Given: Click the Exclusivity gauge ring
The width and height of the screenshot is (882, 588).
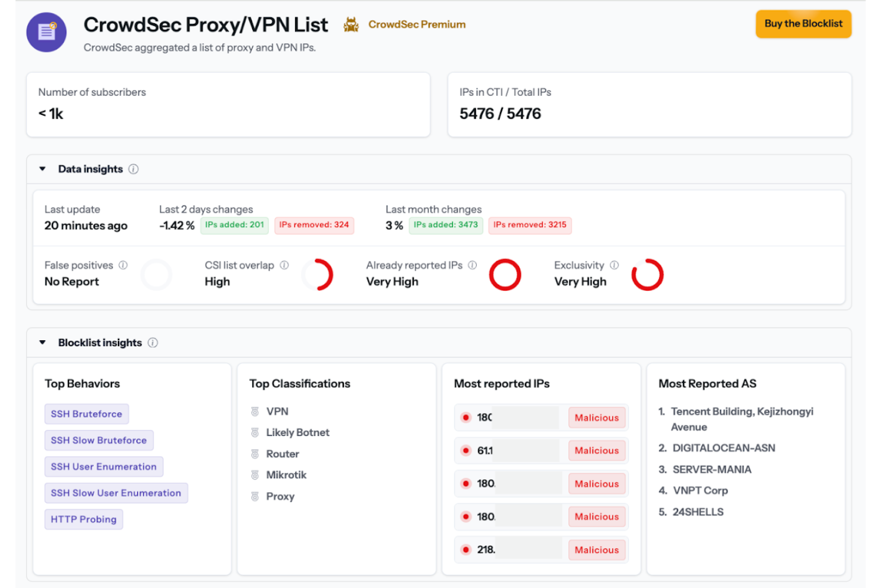Looking at the screenshot, I should (648, 275).
